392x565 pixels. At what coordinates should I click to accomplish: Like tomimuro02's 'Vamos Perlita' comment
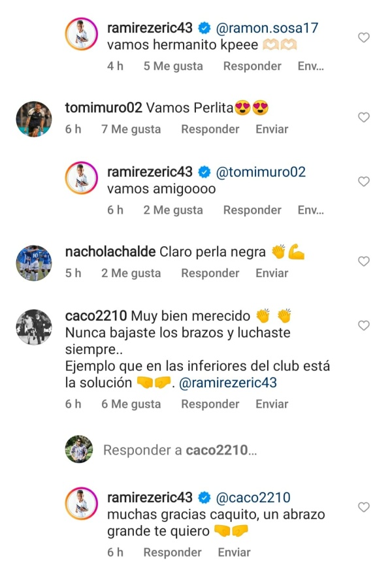tap(364, 118)
